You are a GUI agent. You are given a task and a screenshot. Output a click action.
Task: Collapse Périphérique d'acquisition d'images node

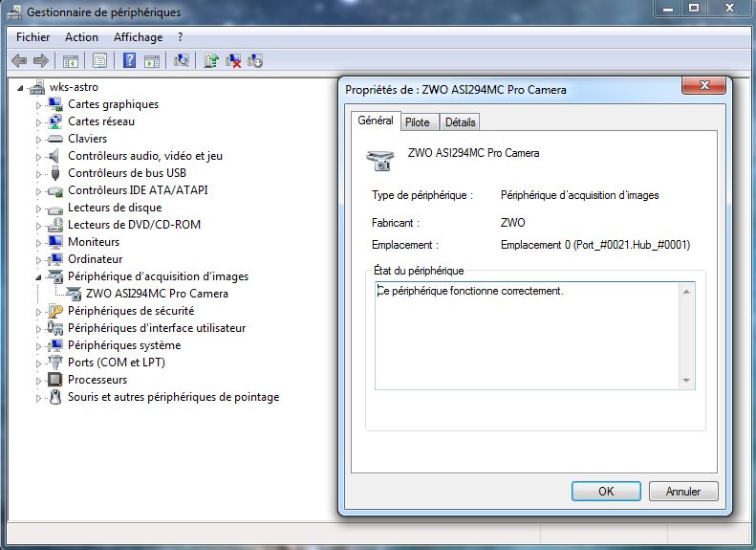tap(38, 277)
